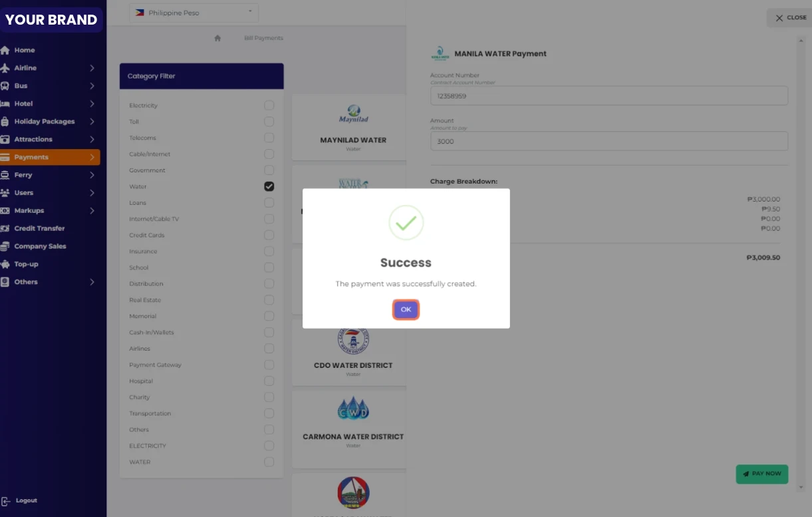Enable the Telecoms filter checkbox

point(269,138)
